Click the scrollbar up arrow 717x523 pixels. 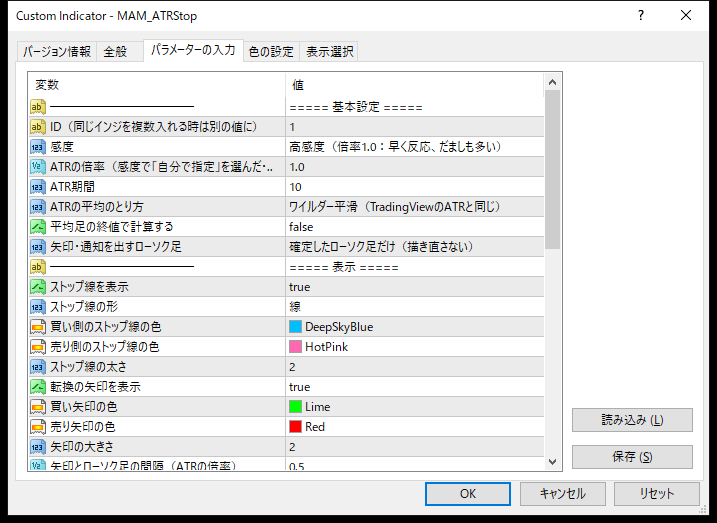coord(552,82)
